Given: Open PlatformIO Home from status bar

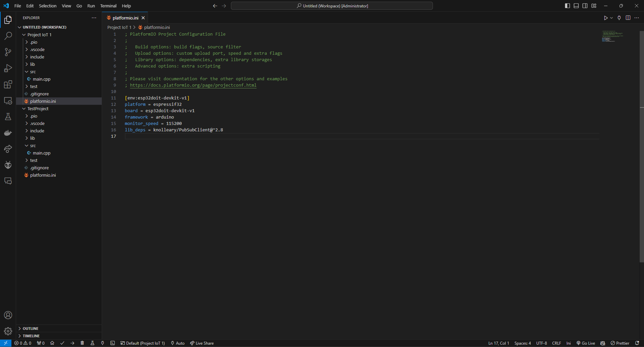Looking at the screenshot, I should (52, 343).
